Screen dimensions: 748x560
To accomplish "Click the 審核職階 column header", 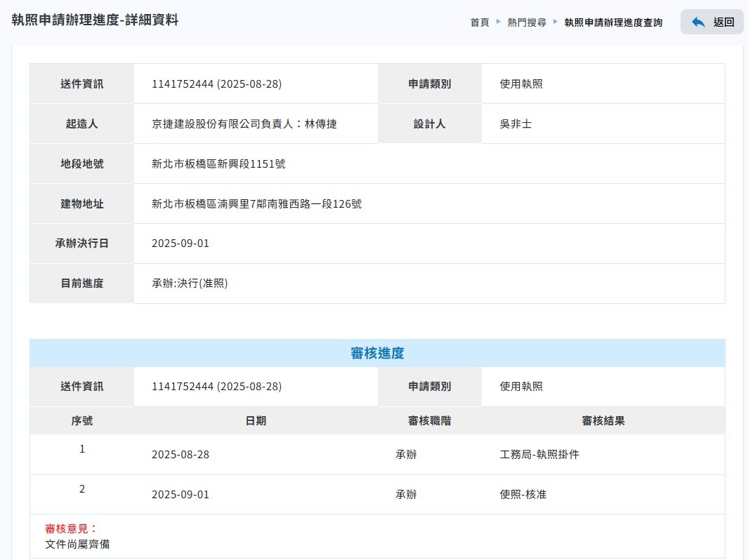I will point(430,421).
